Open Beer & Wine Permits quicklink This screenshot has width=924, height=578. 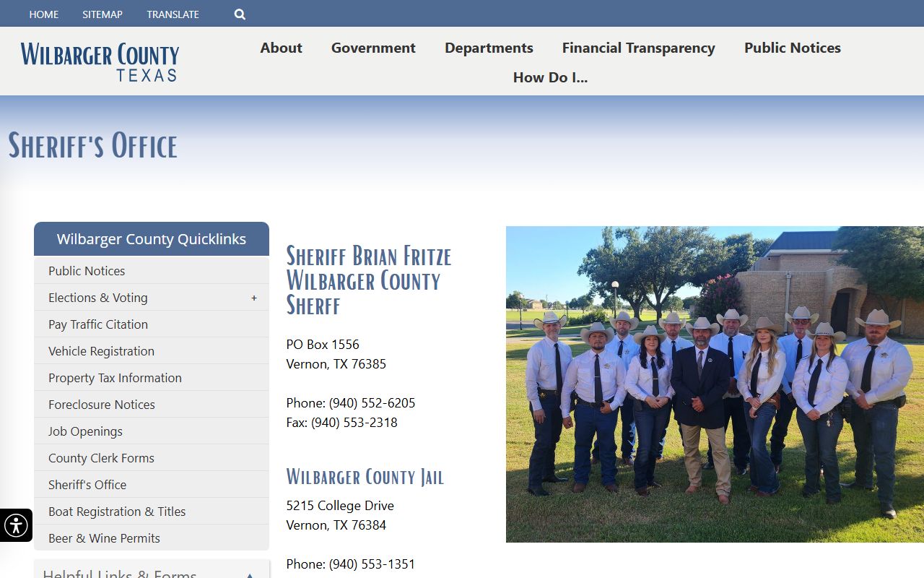point(152,538)
